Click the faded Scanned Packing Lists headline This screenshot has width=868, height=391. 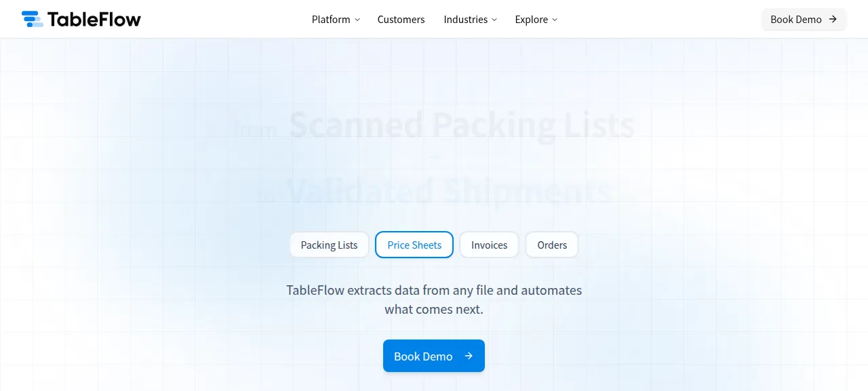click(x=462, y=125)
